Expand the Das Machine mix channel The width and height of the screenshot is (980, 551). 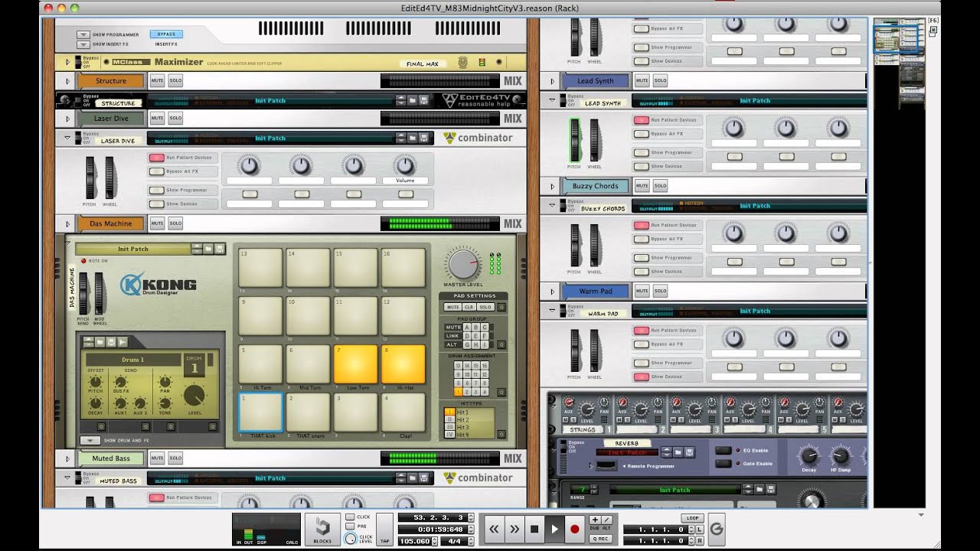(x=67, y=224)
